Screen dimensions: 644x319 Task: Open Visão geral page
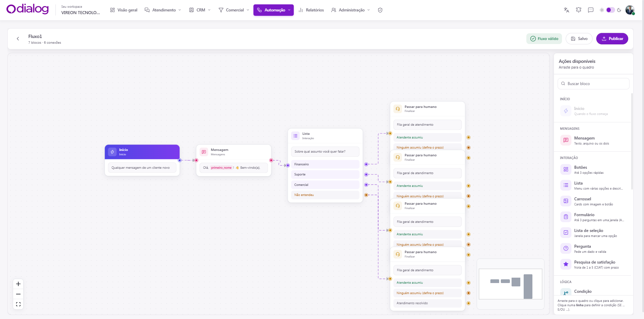click(124, 10)
